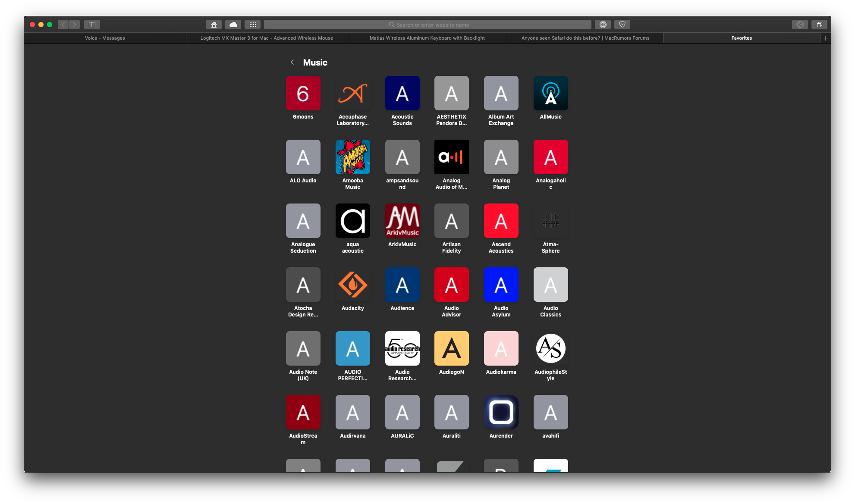Screen dimensions: 855x504
Task: Open the Audio Note (UK) favorite
Action: [303, 348]
